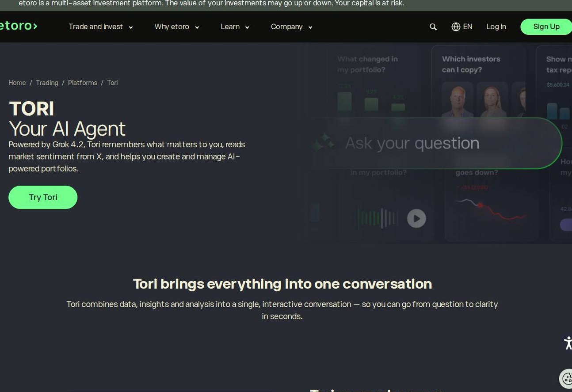Expand the Trade and Invest dropdown arrow
The height and width of the screenshot is (392, 572).
(x=131, y=27)
